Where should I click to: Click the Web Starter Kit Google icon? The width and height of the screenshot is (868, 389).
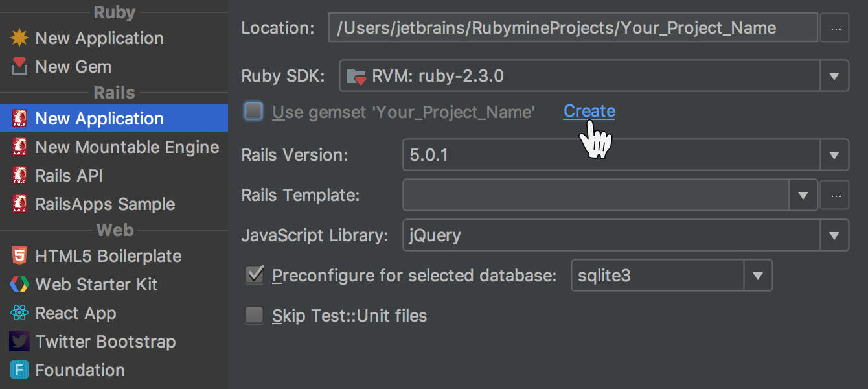click(19, 285)
